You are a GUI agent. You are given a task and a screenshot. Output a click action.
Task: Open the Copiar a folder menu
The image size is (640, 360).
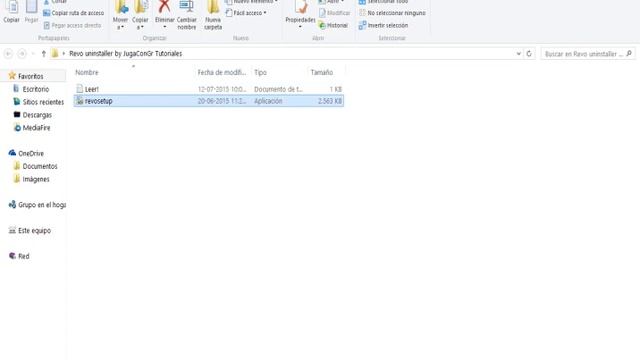click(x=140, y=15)
